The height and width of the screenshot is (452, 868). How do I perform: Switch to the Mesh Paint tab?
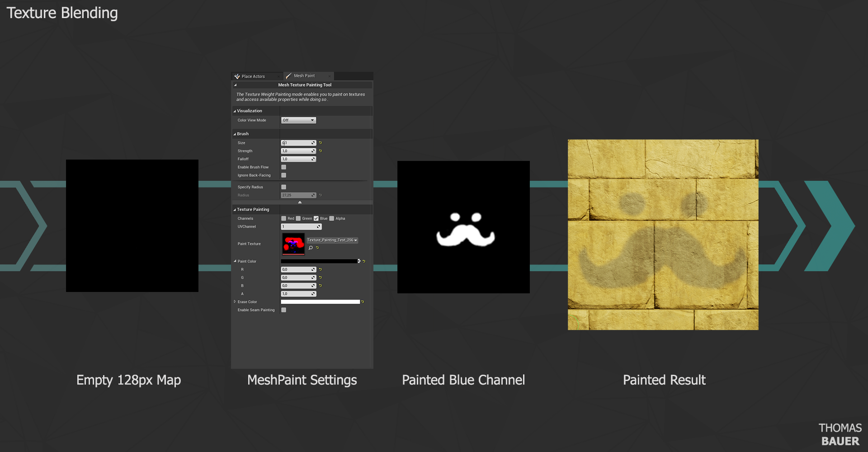click(x=308, y=76)
